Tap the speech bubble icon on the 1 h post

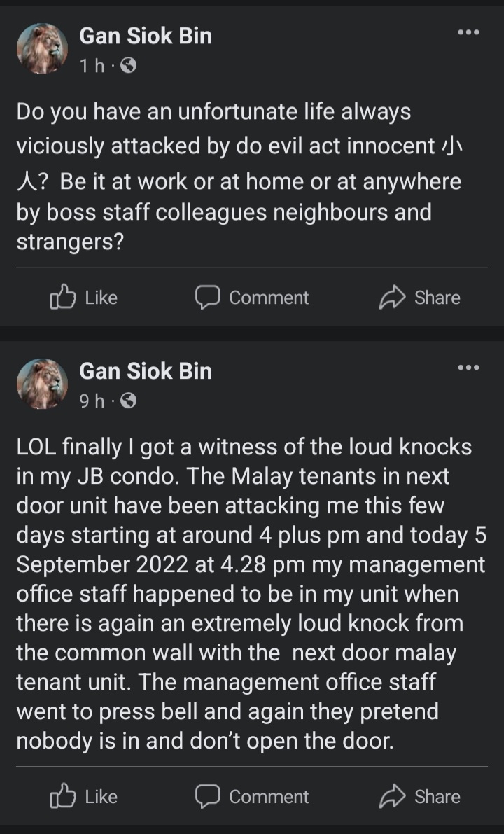(207, 298)
